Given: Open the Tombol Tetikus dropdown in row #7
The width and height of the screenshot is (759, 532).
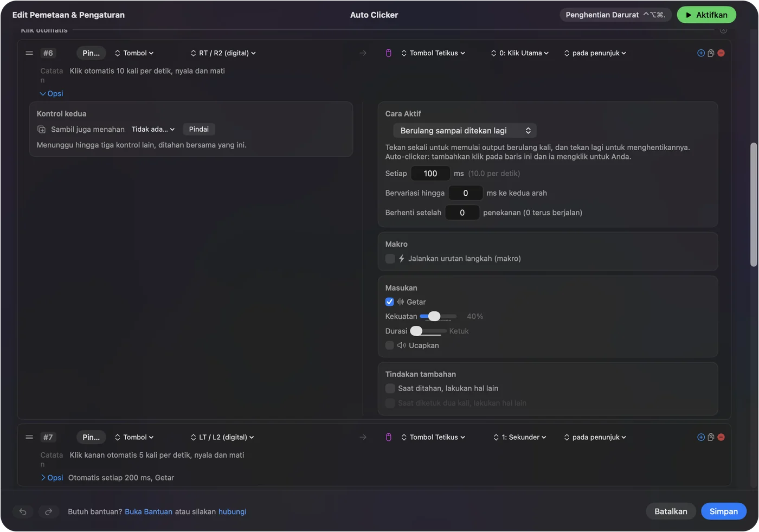Looking at the screenshot, I should coord(433,437).
